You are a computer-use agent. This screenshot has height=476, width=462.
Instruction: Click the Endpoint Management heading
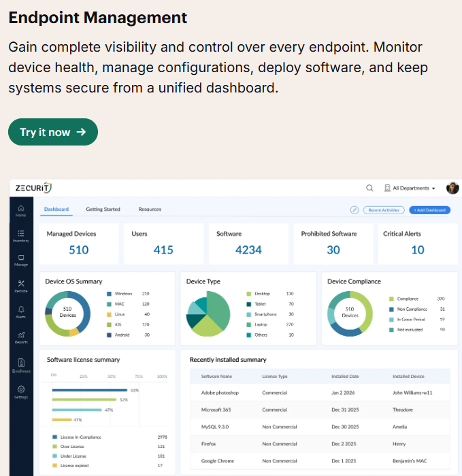pos(97,18)
